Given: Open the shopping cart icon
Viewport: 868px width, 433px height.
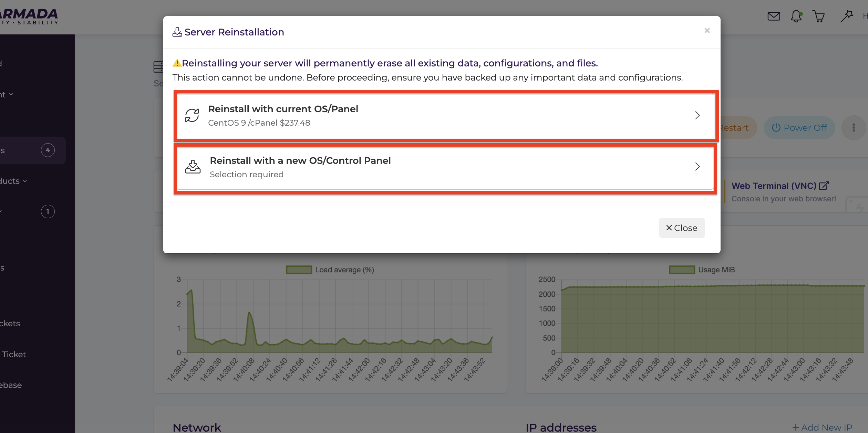Looking at the screenshot, I should click(819, 16).
